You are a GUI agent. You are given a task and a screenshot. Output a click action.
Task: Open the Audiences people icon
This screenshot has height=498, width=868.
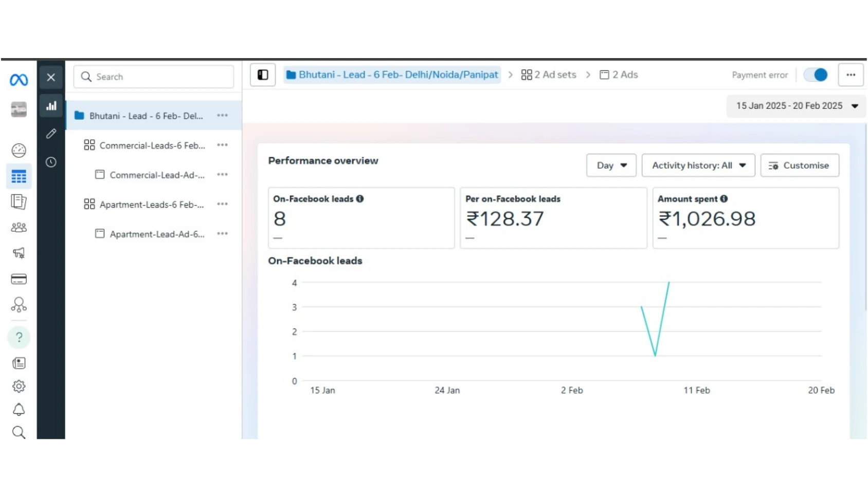tap(19, 227)
